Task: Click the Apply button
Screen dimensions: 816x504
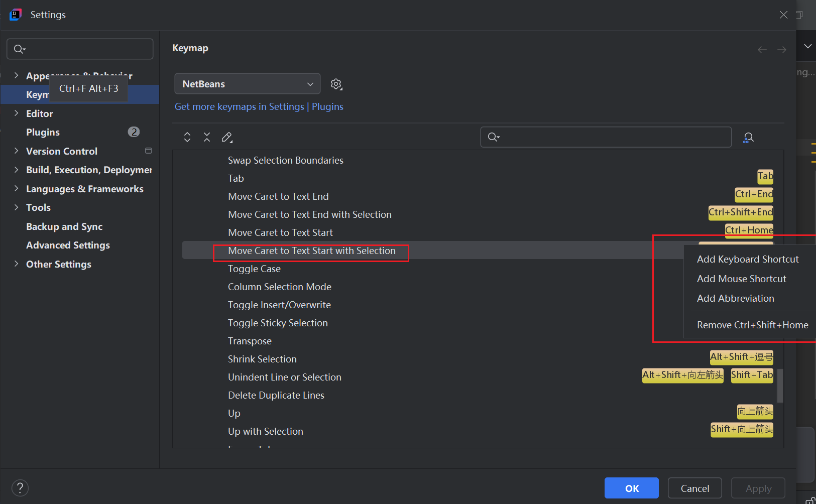Action: pyautogui.click(x=758, y=488)
